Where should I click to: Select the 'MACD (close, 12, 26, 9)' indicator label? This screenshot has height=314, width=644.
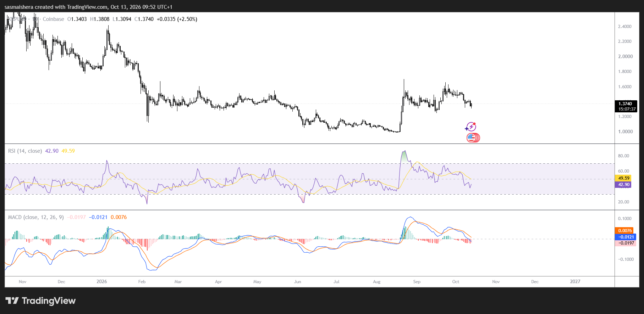pos(36,217)
